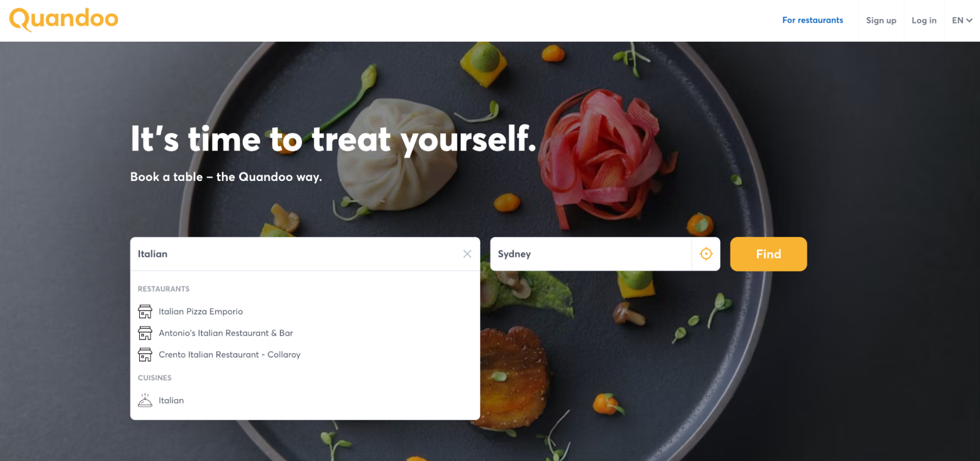Click the storefront icon beside Crento Italian Restaurant

coord(145,354)
